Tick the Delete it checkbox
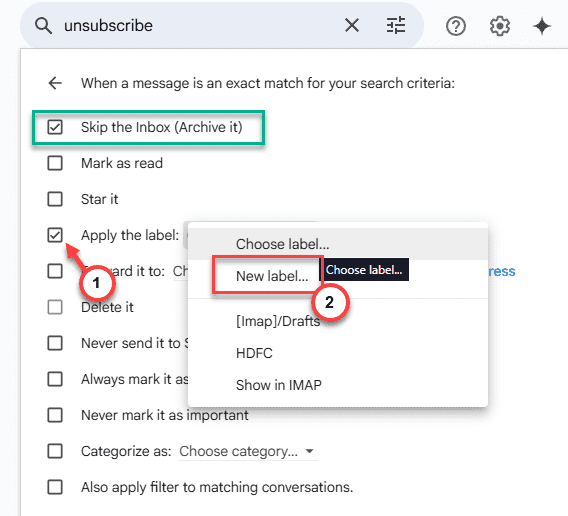 (55, 307)
